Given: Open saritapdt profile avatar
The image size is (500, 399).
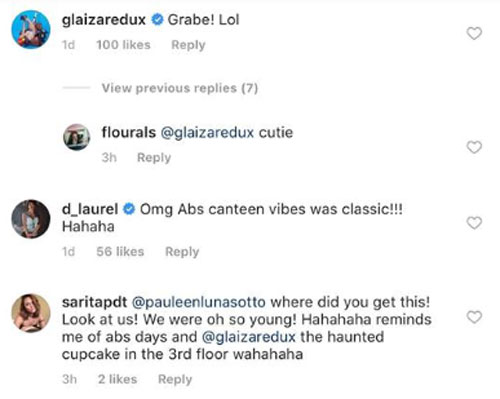Looking at the screenshot, I should click(x=31, y=313).
